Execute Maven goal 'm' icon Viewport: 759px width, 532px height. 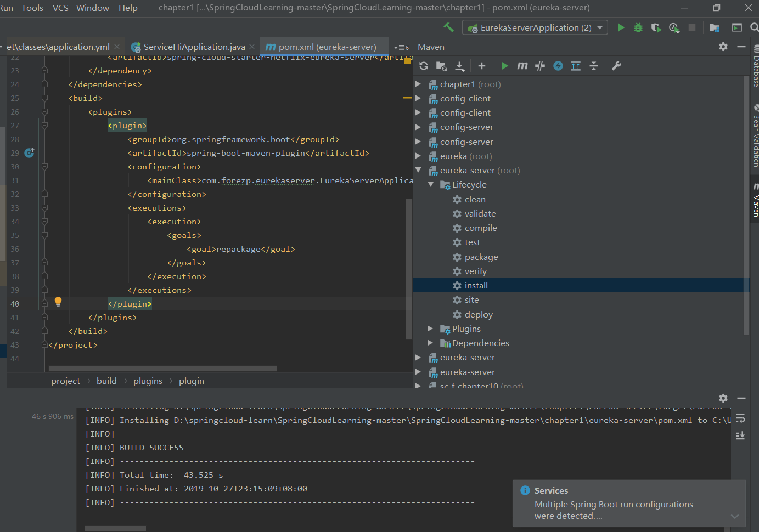pos(522,66)
